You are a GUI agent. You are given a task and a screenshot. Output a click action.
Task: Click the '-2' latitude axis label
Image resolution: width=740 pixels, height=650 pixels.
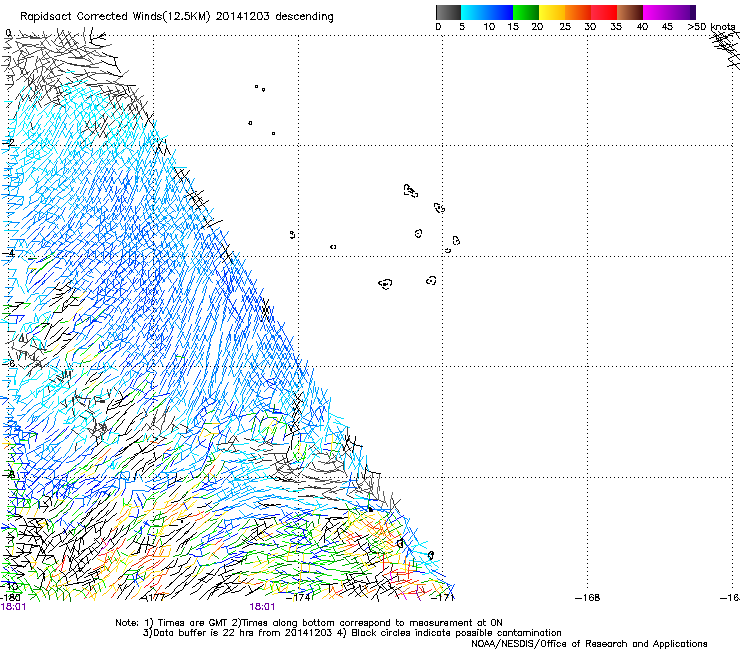point(9,143)
